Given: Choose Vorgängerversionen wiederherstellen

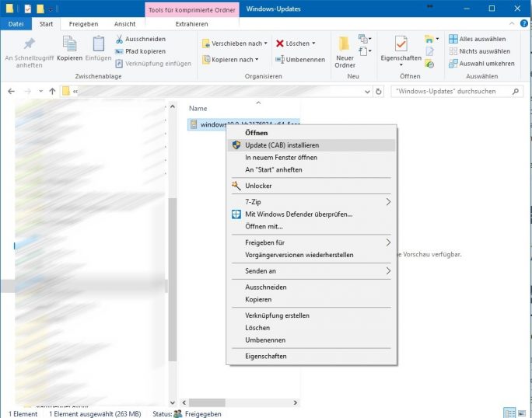Looking at the screenshot, I should click(311, 255).
